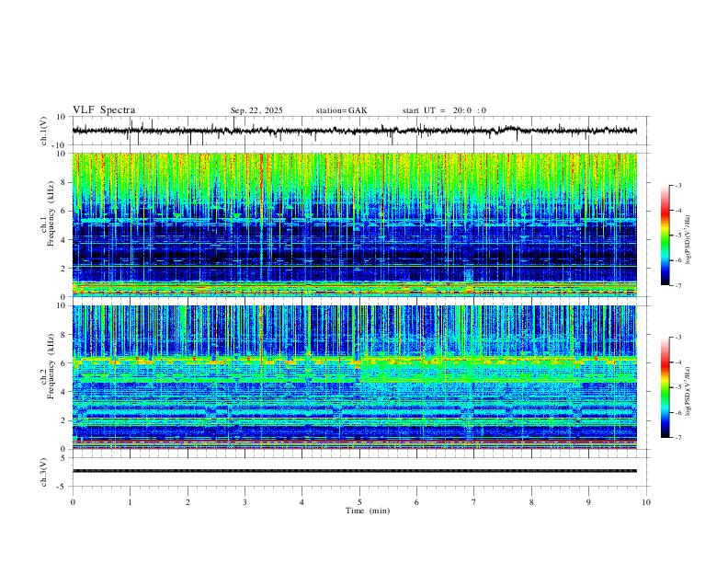Click the time axis tick label '10'

646,502
